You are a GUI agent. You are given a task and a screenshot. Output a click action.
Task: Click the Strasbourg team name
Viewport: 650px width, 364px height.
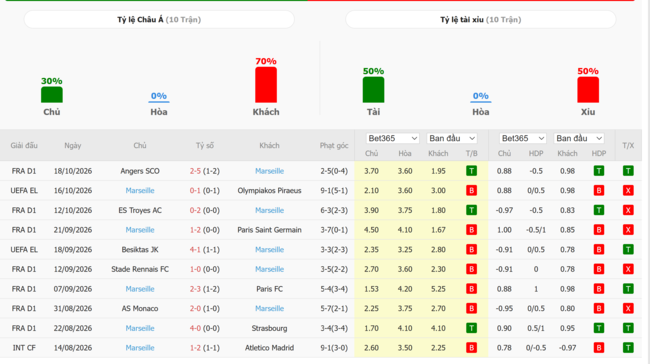[x=269, y=328]
